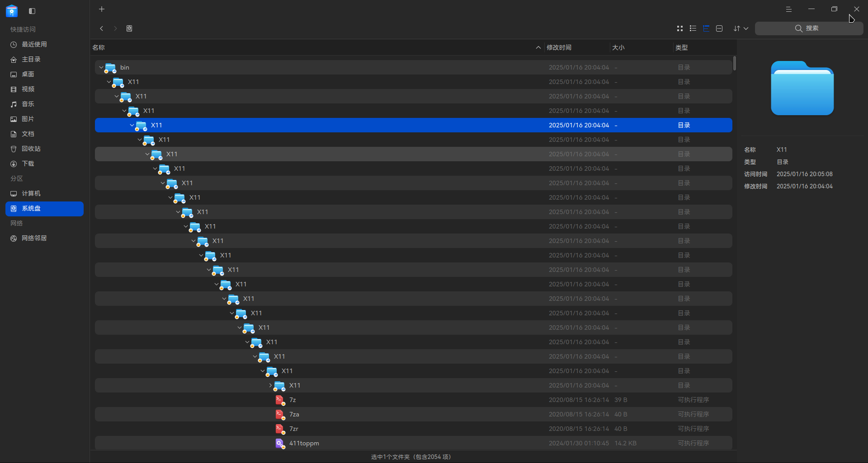Image resolution: width=868 pixels, height=463 pixels.
Task: Click the 访问时间 value 2025/01/16 20:05:08
Action: tap(805, 174)
